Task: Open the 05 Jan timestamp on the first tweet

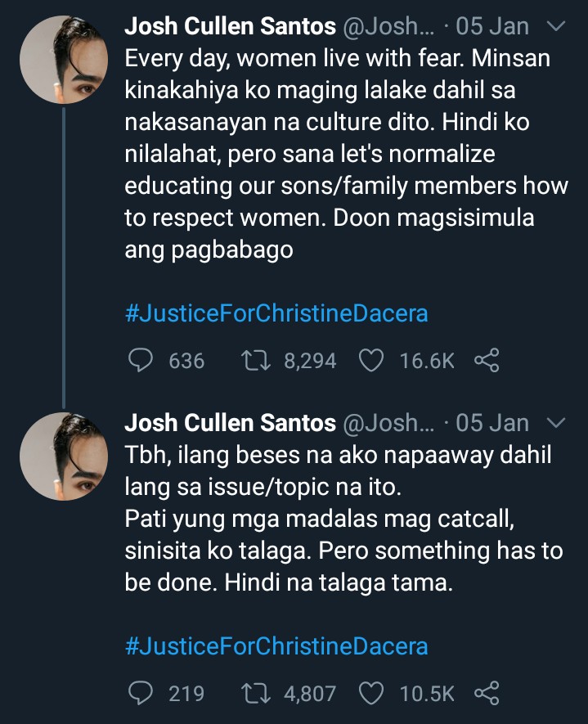Action: [x=492, y=27]
